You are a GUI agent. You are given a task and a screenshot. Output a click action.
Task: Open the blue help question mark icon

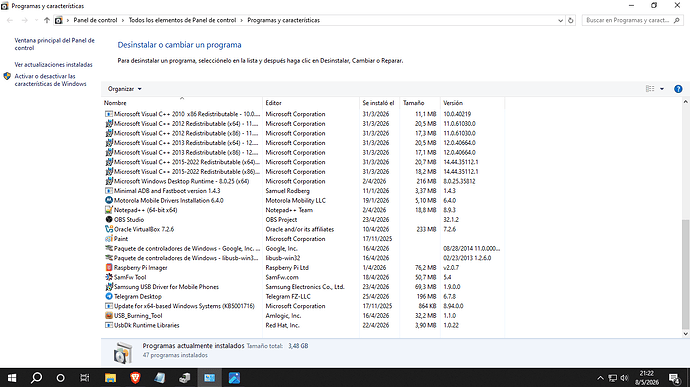(678, 89)
